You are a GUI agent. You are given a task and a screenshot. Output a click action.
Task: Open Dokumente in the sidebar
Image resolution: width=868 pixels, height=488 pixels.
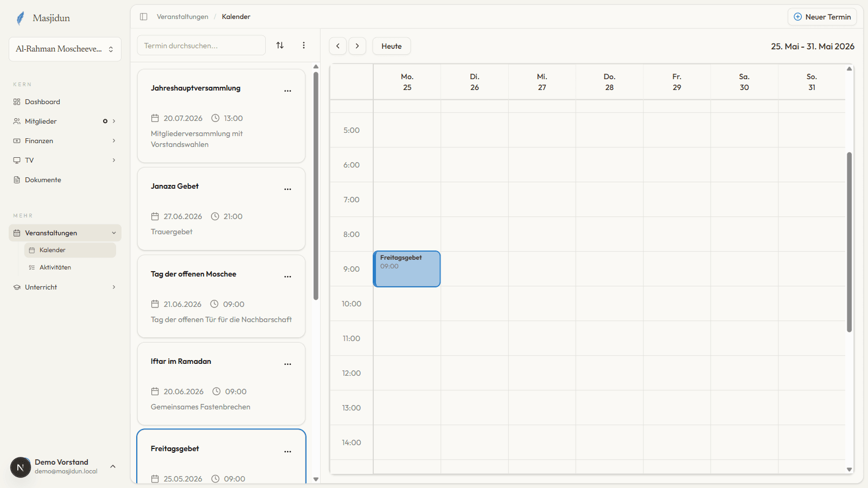65,180
